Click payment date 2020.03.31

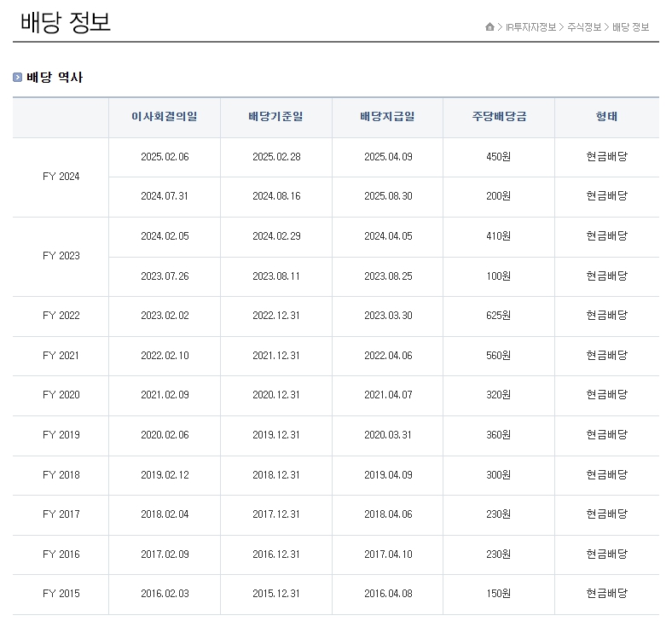pyautogui.click(x=388, y=435)
